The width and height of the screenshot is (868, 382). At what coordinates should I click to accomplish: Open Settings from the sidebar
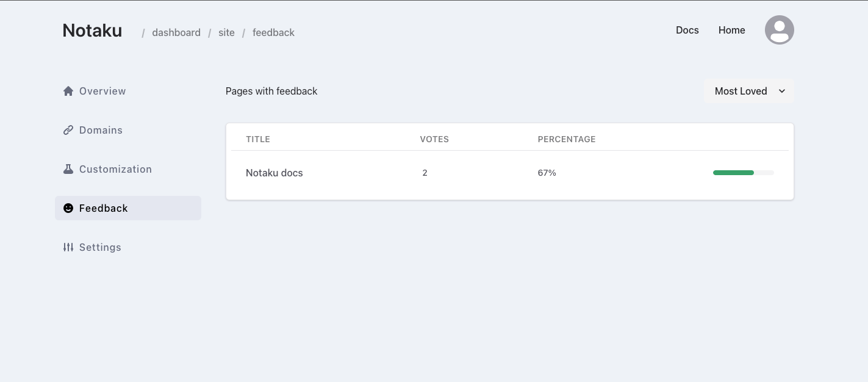click(x=128, y=247)
